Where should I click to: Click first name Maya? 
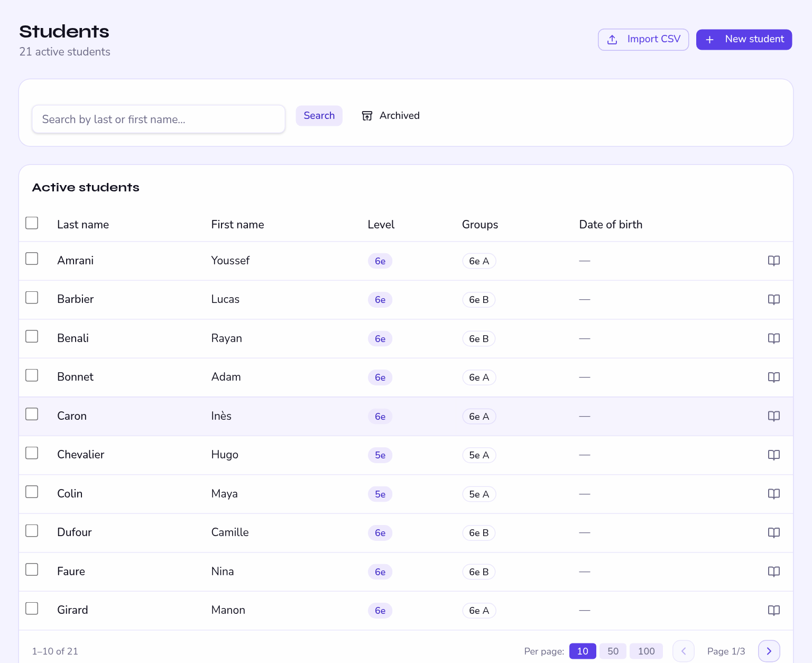click(224, 494)
